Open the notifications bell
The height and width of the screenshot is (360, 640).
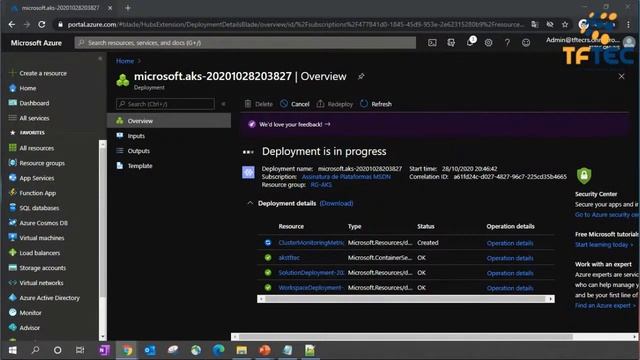470,42
